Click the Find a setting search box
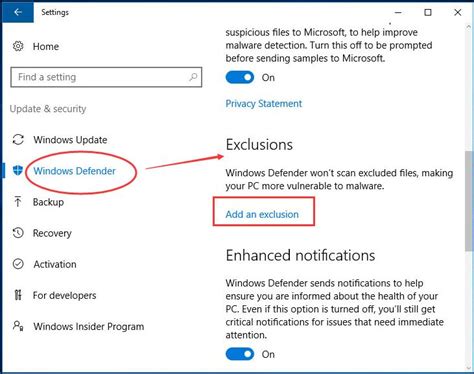 tap(106, 77)
